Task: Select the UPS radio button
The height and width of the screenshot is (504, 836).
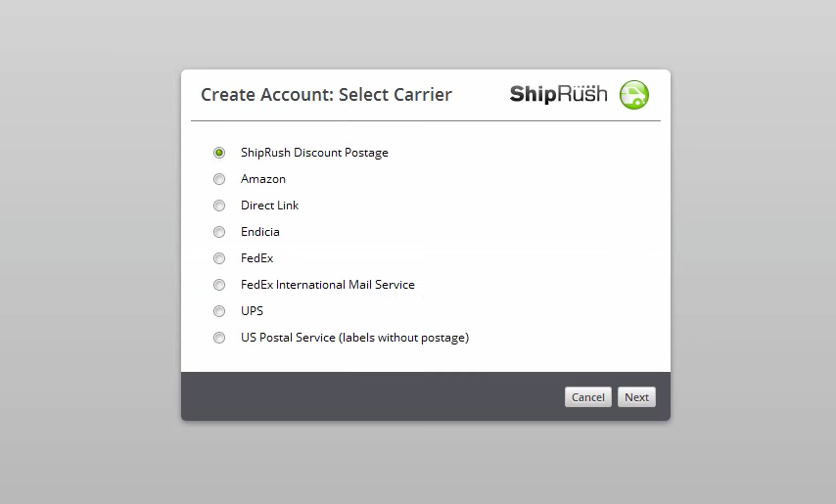Action: pos(219,311)
